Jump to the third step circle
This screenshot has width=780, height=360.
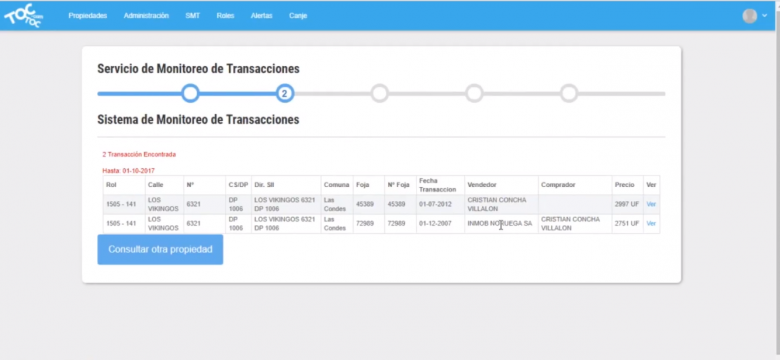pyautogui.click(x=380, y=93)
